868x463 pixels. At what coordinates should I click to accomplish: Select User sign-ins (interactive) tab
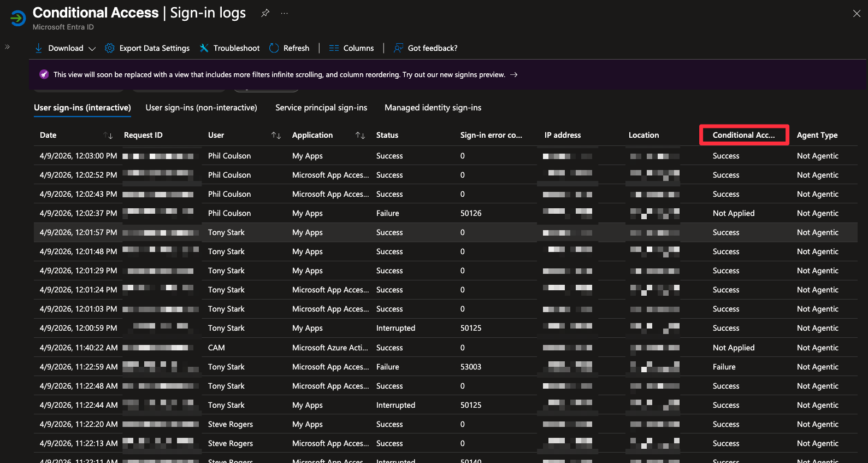(82, 108)
